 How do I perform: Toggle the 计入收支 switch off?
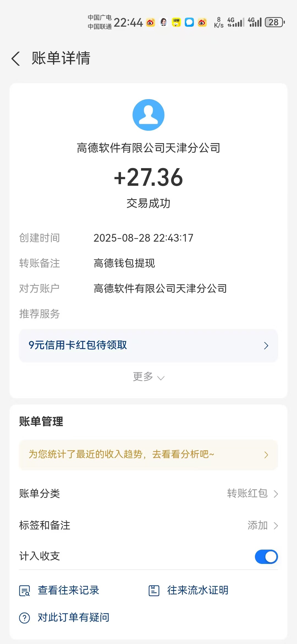click(x=266, y=556)
